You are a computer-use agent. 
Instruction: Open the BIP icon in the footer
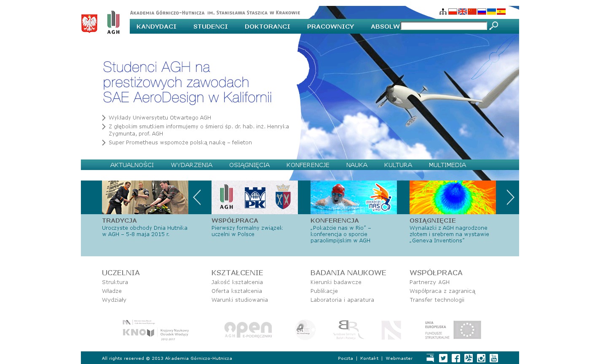[x=430, y=358]
